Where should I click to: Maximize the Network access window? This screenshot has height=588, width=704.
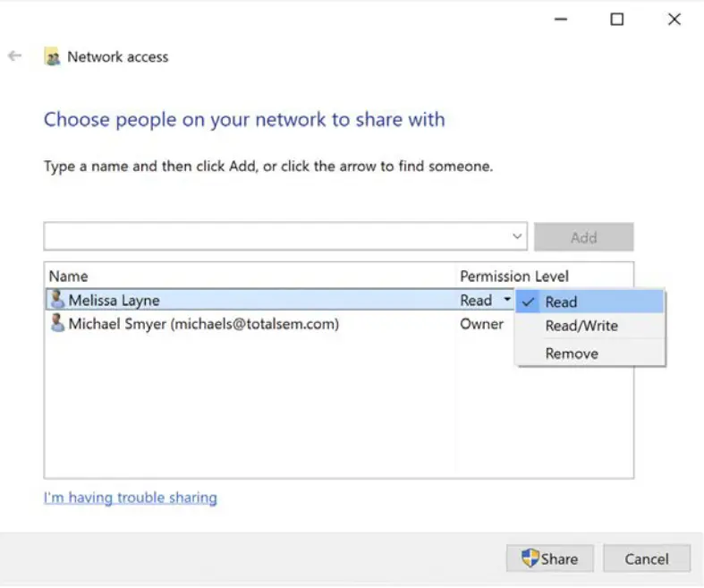click(x=616, y=19)
